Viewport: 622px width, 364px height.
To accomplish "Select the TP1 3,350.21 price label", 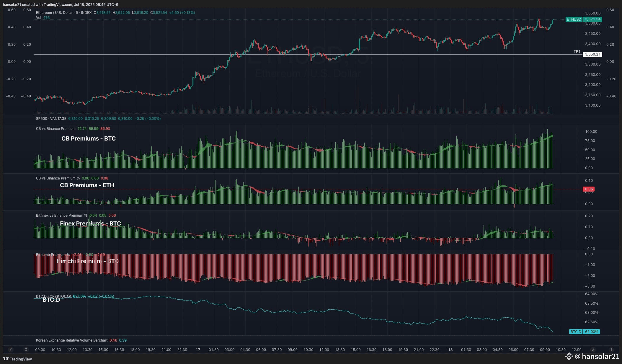I will point(592,54).
